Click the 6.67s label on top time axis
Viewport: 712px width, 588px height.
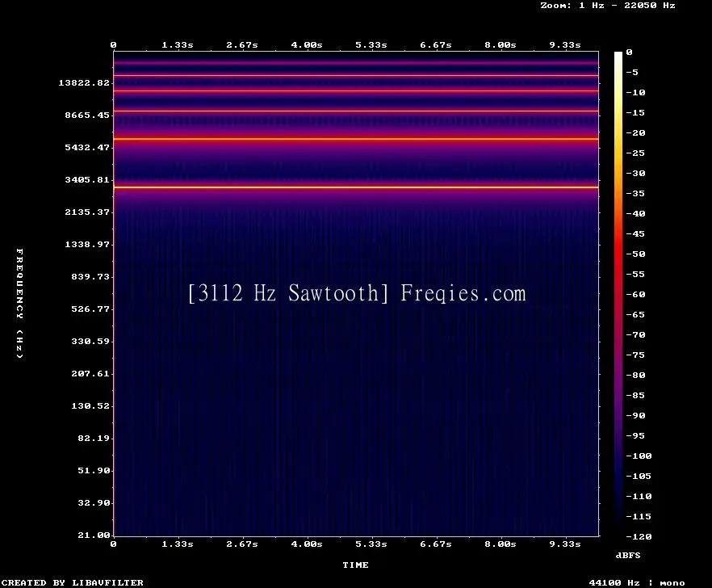pos(435,44)
